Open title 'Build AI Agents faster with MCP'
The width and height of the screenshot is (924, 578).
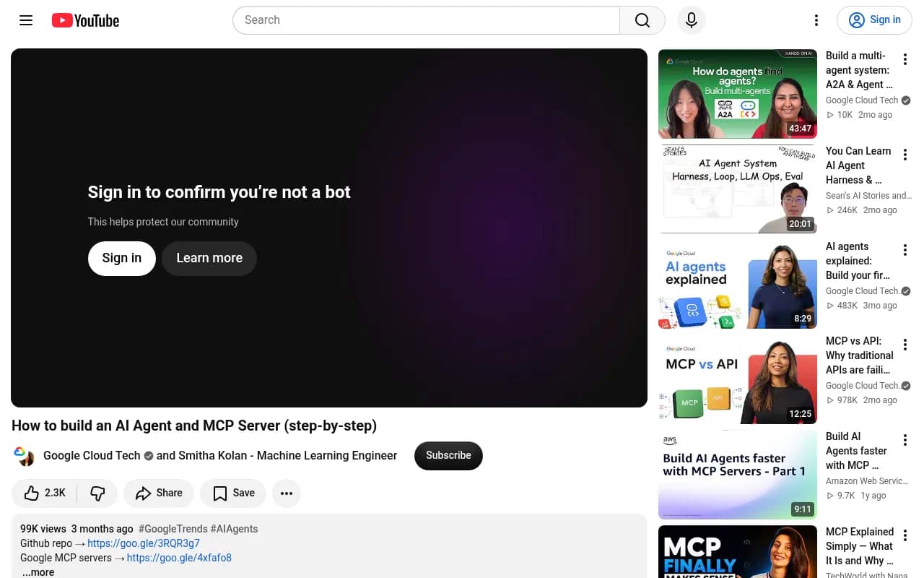[857, 451]
